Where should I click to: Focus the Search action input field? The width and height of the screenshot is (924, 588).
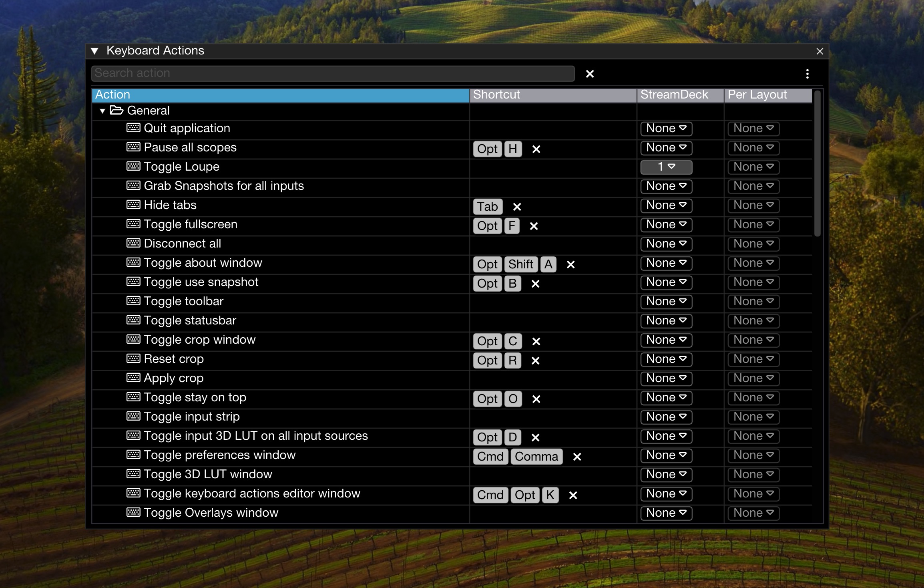[x=332, y=73]
